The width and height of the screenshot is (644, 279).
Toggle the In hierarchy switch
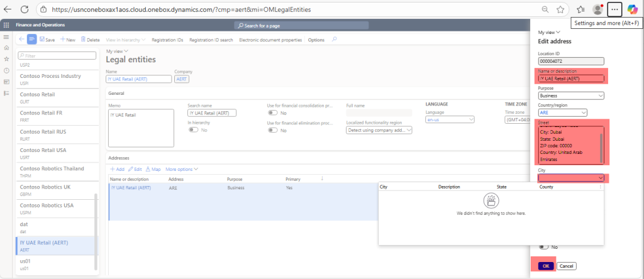coord(194,129)
